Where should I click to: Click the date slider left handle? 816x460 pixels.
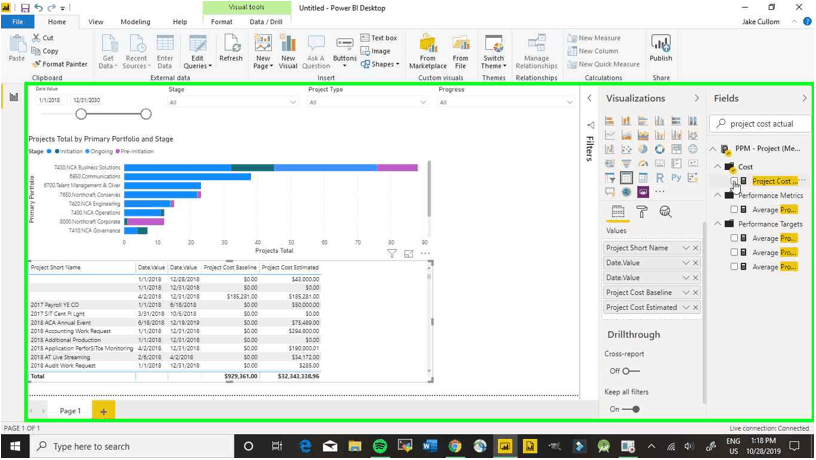coord(81,114)
